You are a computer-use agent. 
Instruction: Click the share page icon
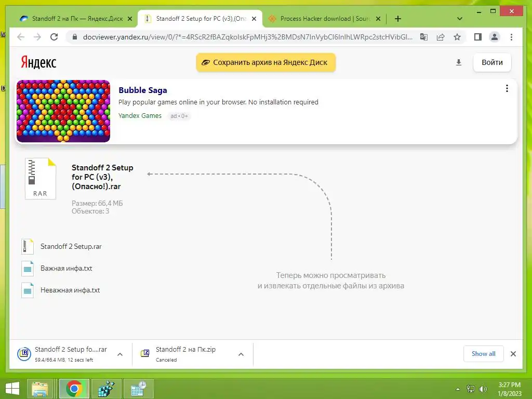(x=441, y=37)
